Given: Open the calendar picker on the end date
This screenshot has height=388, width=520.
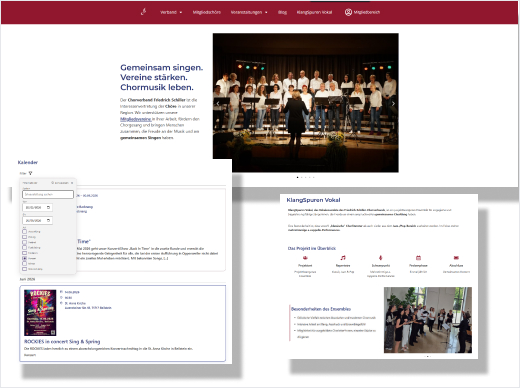Looking at the screenshot, I should 48,220.
